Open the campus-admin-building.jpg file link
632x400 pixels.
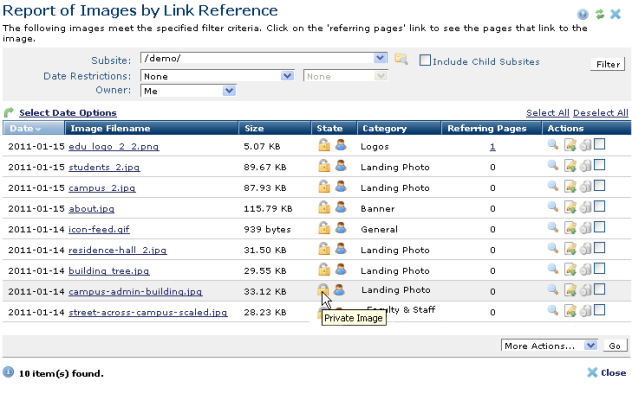[x=135, y=291]
